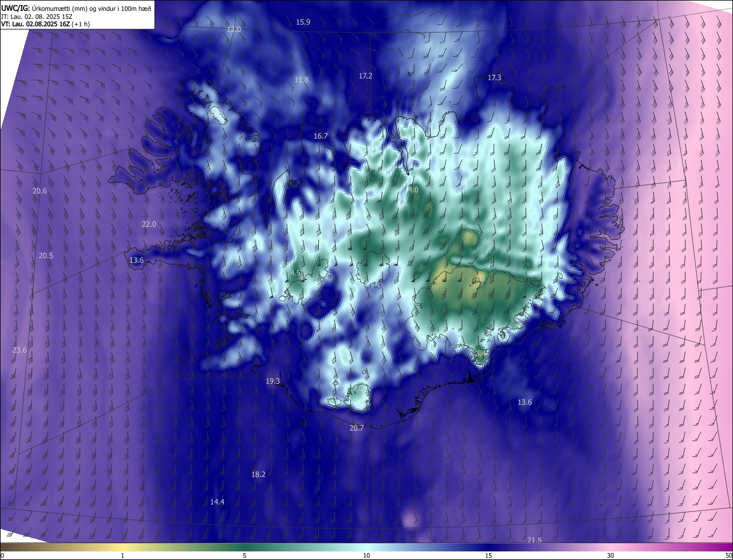Viewport: 733px width, 560px height.
Task: Click the 5 tick on the color scale
Action: (245, 555)
